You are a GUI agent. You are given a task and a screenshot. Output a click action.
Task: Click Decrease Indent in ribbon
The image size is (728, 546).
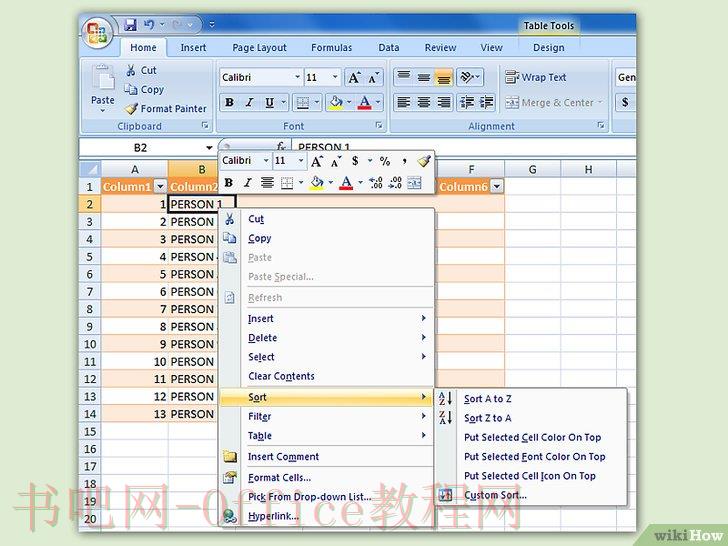(467, 103)
